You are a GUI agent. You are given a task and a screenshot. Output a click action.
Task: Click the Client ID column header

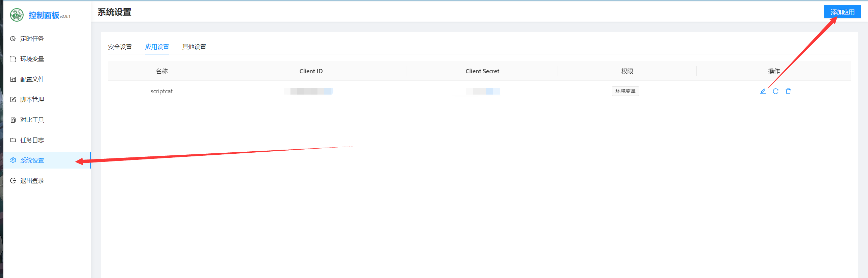click(x=311, y=71)
